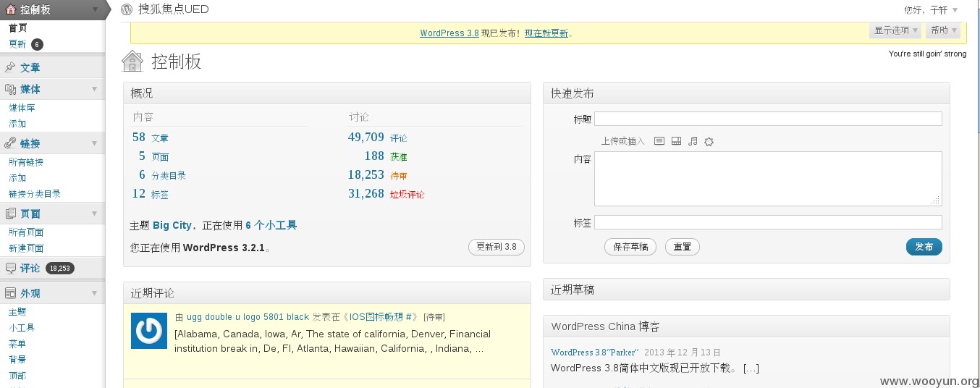This screenshot has height=388, width=980.
Task: Click the blue 发布 button
Action: [924, 247]
